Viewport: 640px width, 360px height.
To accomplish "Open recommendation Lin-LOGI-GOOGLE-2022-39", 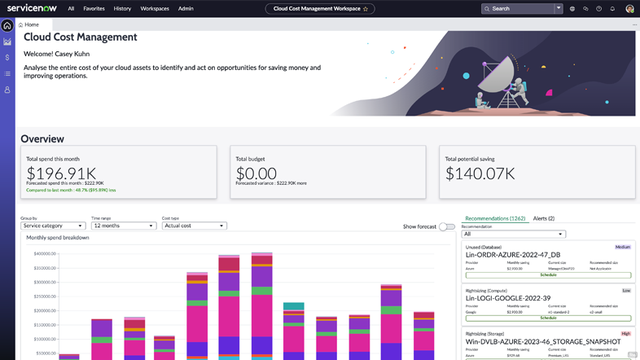I will point(508,298).
